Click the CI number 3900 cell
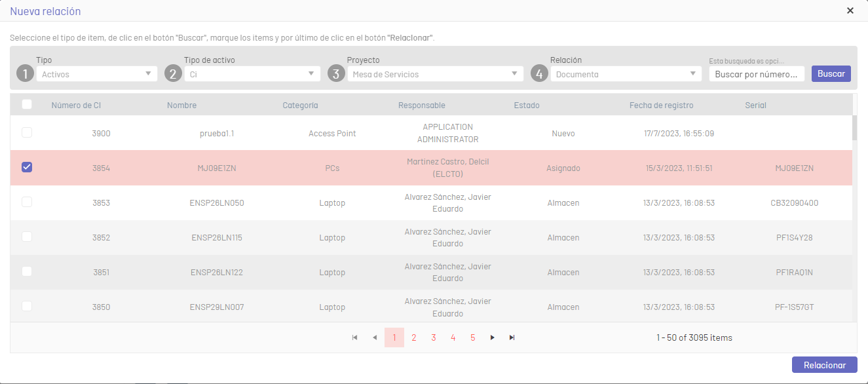868x384 pixels. click(101, 133)
